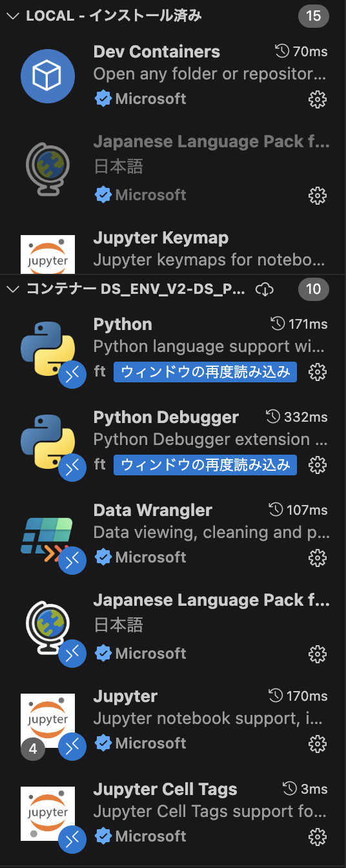Open Python Debugger gear settings

(317, 464)
